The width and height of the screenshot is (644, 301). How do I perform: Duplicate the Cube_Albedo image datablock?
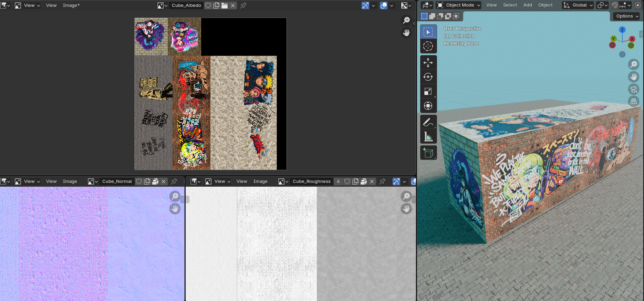pyautogui.click(x=216, y=6)
